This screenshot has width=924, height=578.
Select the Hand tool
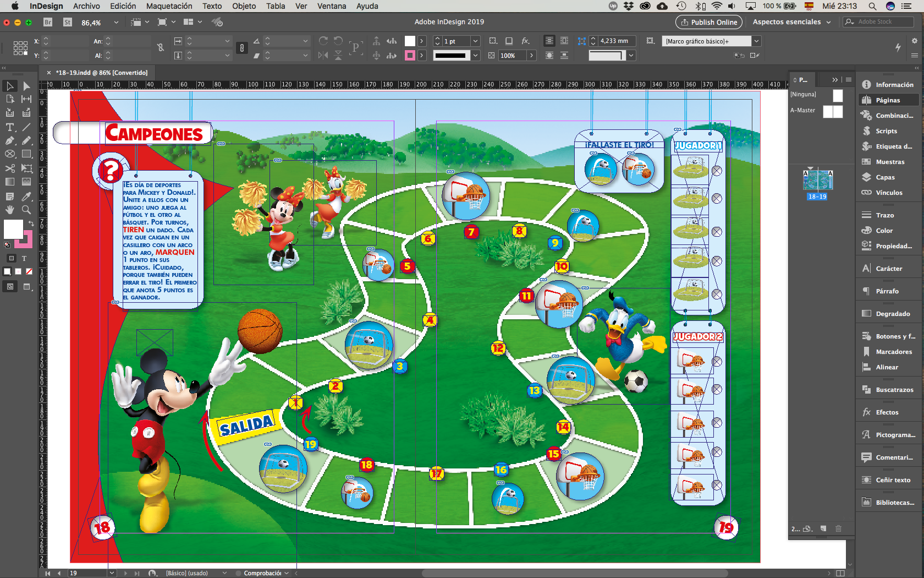pos(10,210)
